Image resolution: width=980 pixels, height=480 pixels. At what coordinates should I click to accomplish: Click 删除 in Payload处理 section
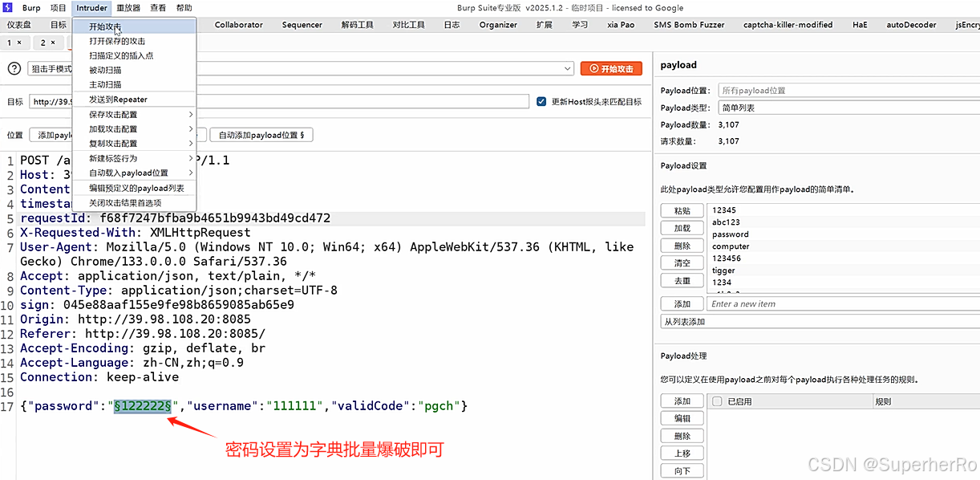click(x=682, y=436)
